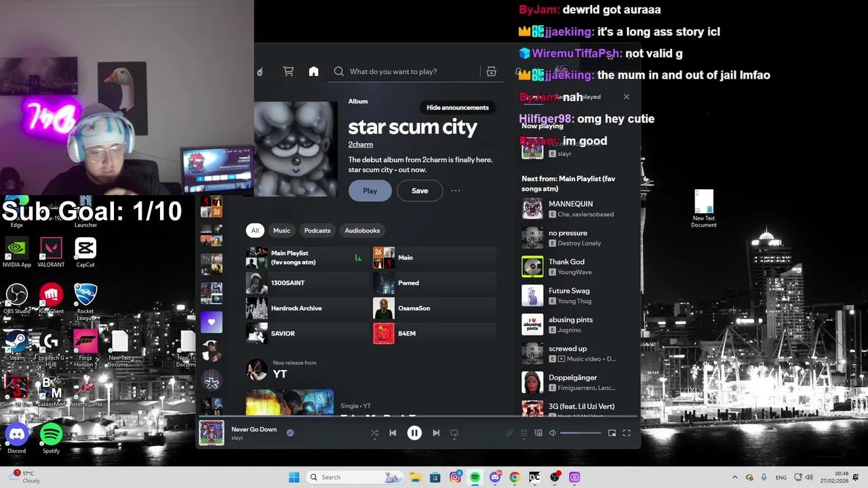
Task: Open B4EM tile
Action: (434, 333)
